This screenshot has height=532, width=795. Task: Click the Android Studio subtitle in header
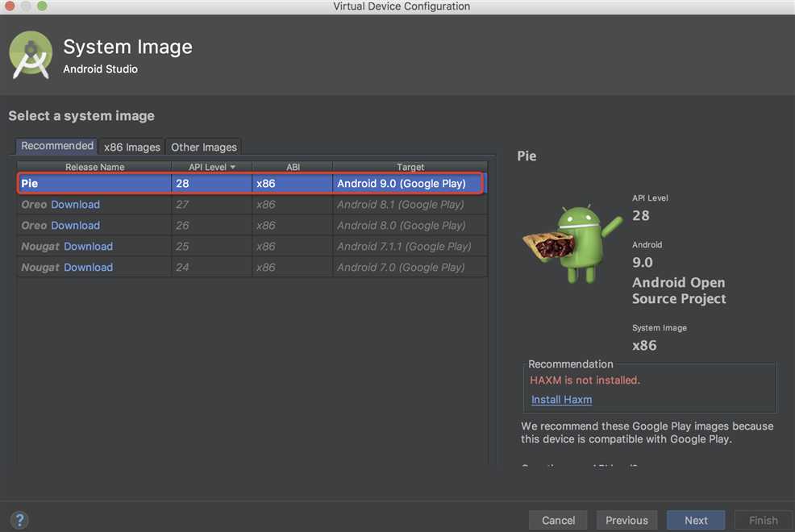[101, 69]
